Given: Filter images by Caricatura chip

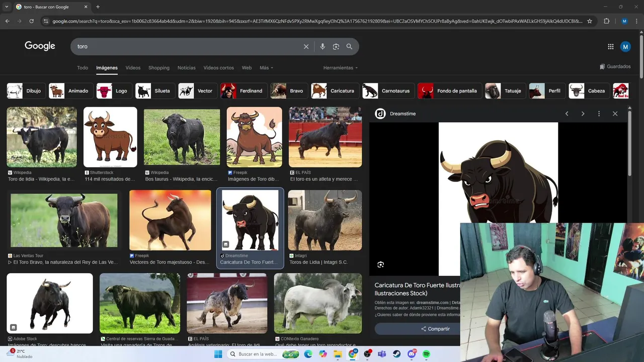Looking at the screenshot, I should click(x=335, y=91).
